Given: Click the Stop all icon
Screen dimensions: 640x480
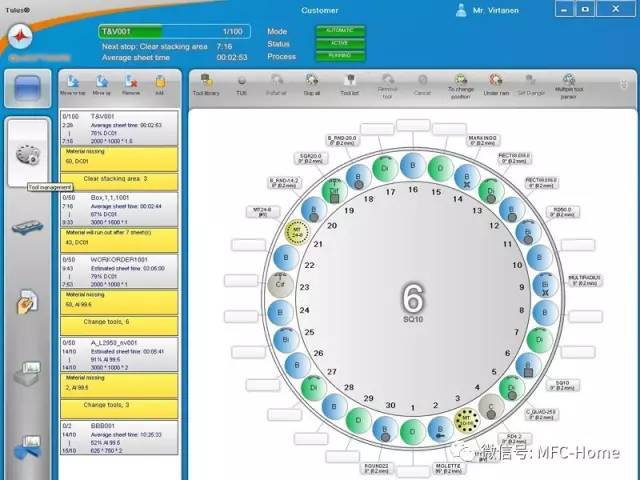Looking at the screenshot, I should point(311,83).
